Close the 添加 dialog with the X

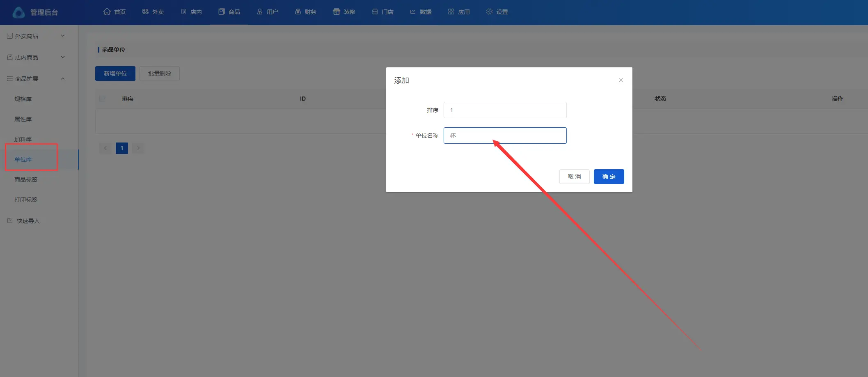click(x=621, y=80)
